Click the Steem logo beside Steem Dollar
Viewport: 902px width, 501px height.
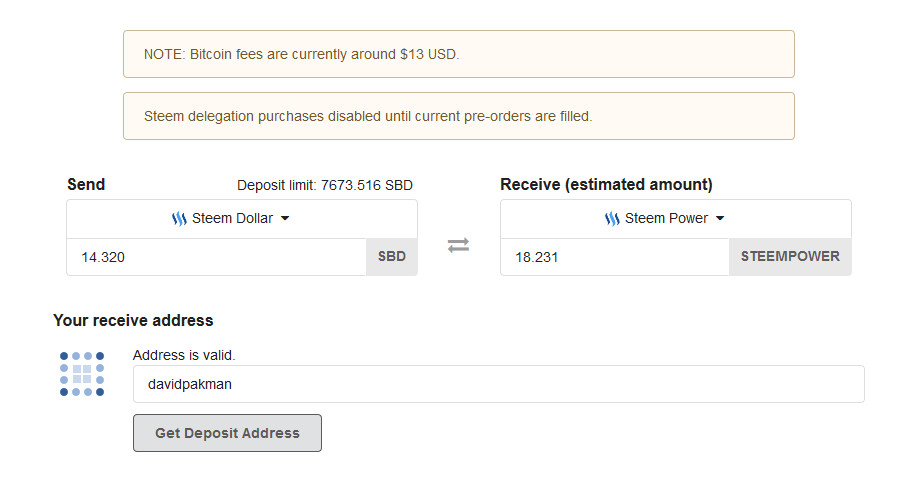pyautogui.click(x=179, y=219)
